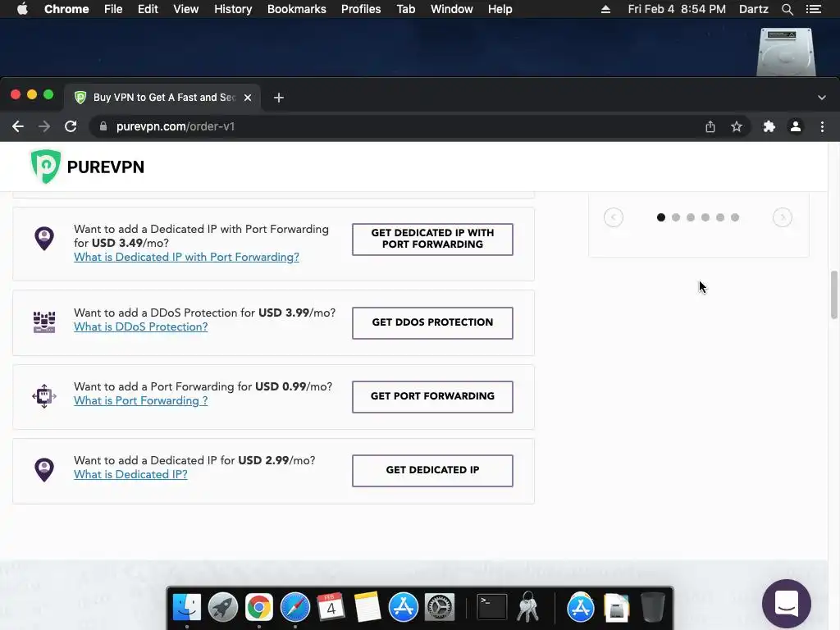The height and width of the screenshot is (630, 840).
Task: Open 'What is Port Forwarding ?' link
Action: pos(141,400)
